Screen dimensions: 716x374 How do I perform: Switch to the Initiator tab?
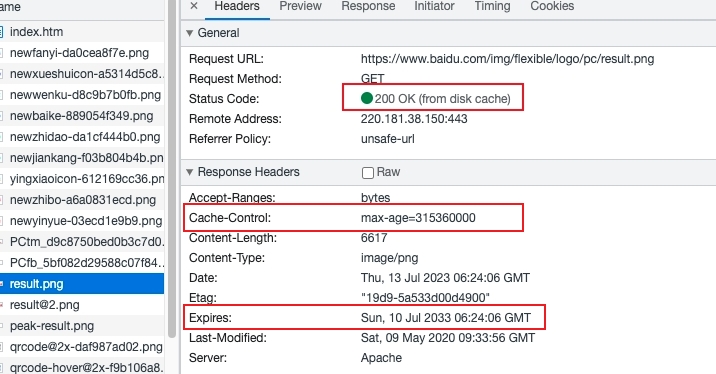tap(434, 6)
